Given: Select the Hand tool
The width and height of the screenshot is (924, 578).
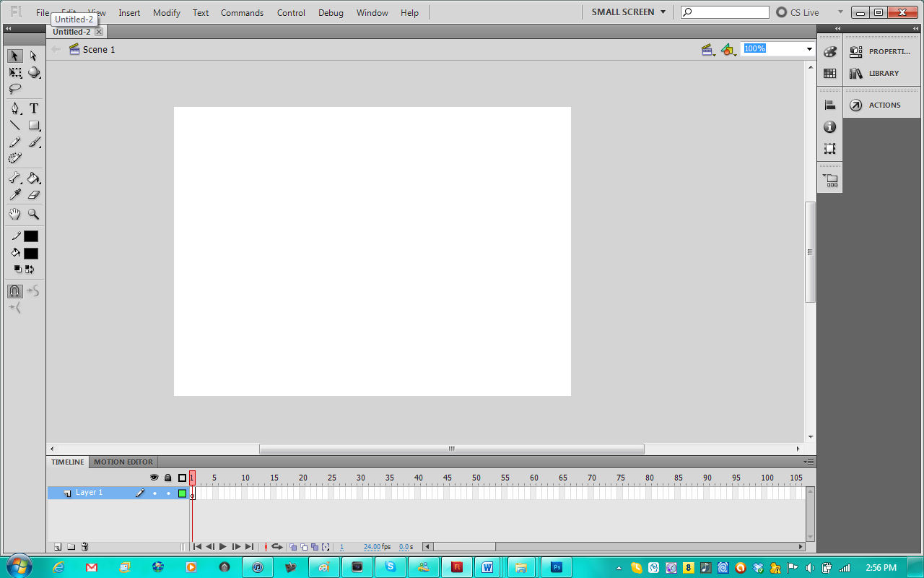Looking at the screenshot, I should 14,214.
